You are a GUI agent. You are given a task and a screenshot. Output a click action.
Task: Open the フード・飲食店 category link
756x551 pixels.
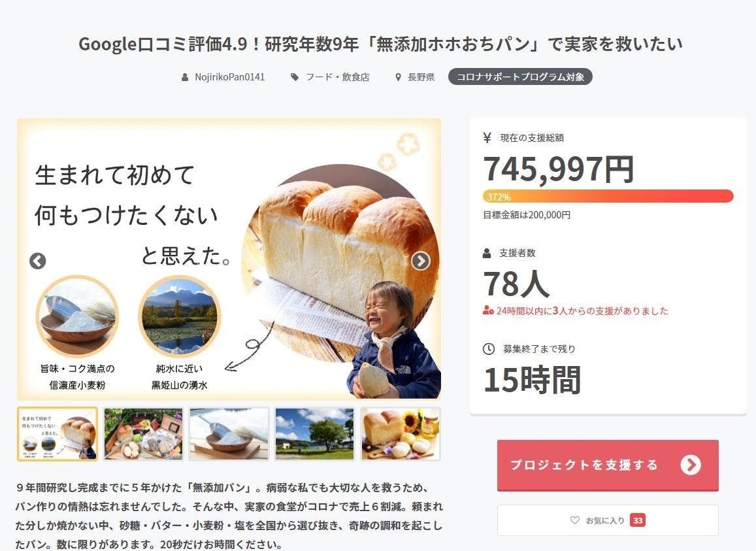(338, 77)
